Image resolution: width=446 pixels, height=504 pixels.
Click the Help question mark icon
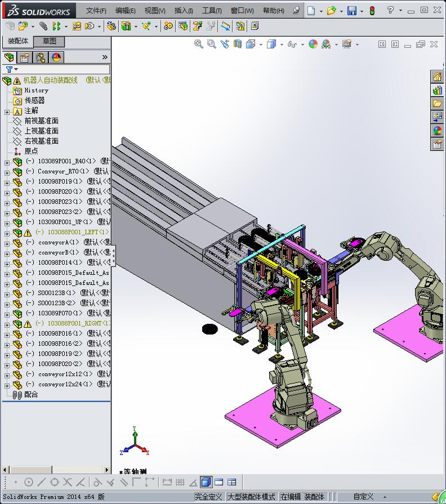click(390, 10)
